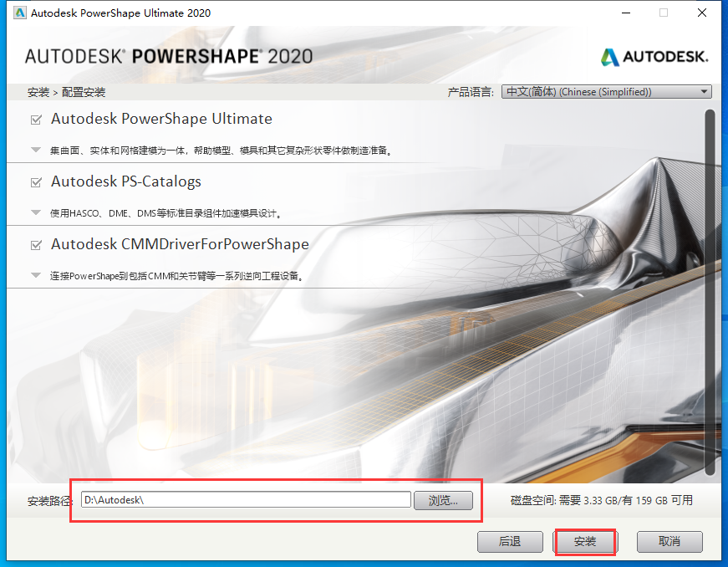Click the install path input field
Viewport: 728px width, 567px height.
[x=246, y=499]
